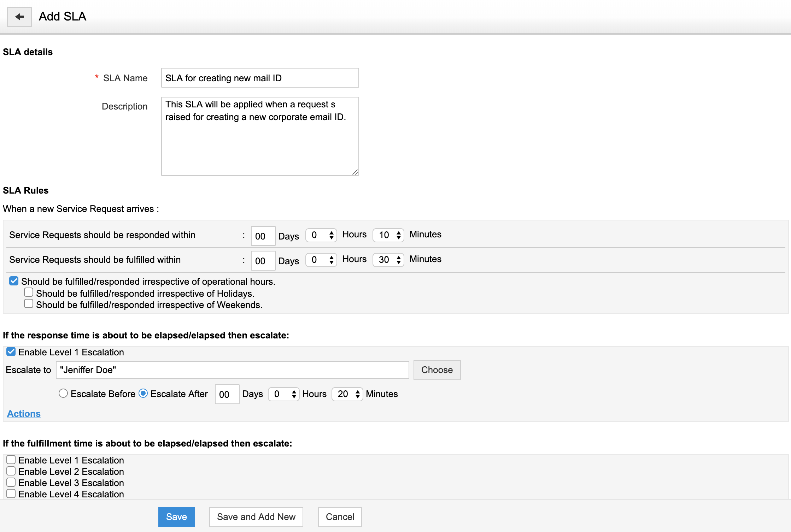Enable irrespective of Holidays checkbox
791x532 pixels.
point(29,292)
